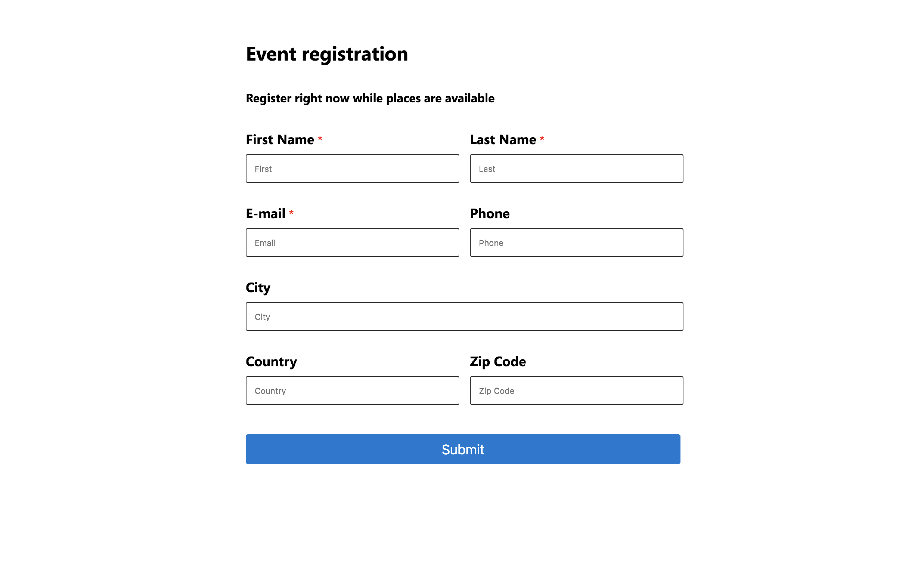
Task: Click the Phone input field
Action: coord(576,243)
